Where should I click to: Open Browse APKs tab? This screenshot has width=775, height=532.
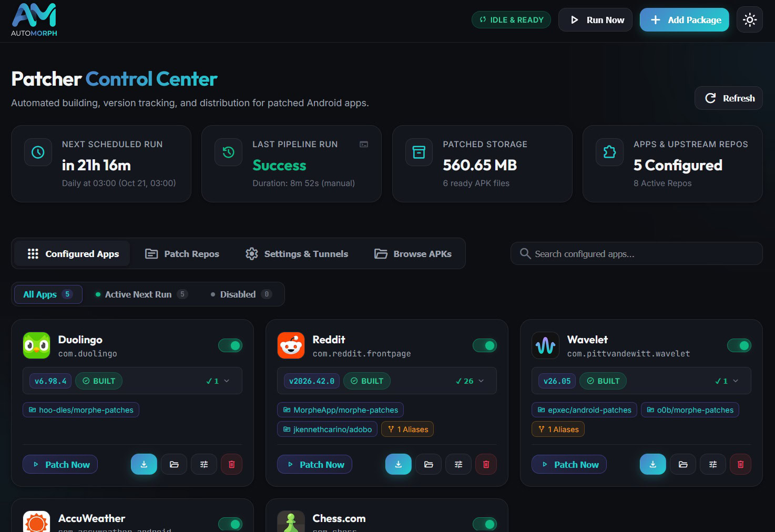click(413, 254)
